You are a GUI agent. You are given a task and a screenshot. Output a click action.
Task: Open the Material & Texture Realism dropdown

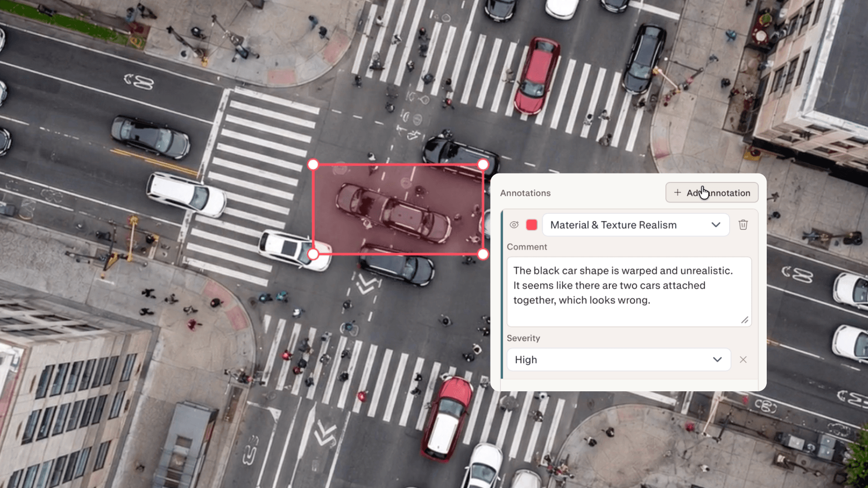click(x=636, y=225)
